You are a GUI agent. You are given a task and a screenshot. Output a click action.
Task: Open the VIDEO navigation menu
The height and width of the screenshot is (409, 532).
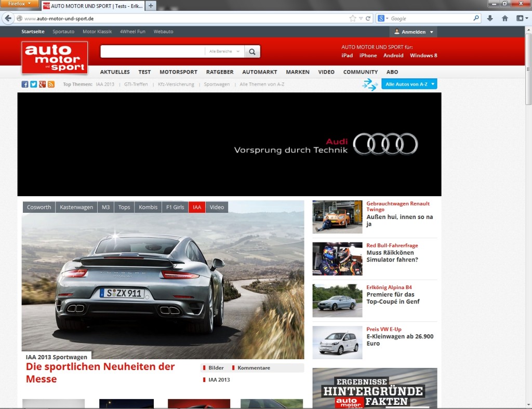click(x=326, y=72)
